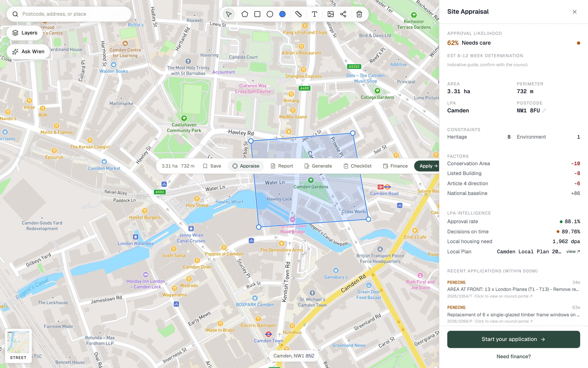
Task: Select the polygon drawing tool
Action: click(x=245, y=14)
